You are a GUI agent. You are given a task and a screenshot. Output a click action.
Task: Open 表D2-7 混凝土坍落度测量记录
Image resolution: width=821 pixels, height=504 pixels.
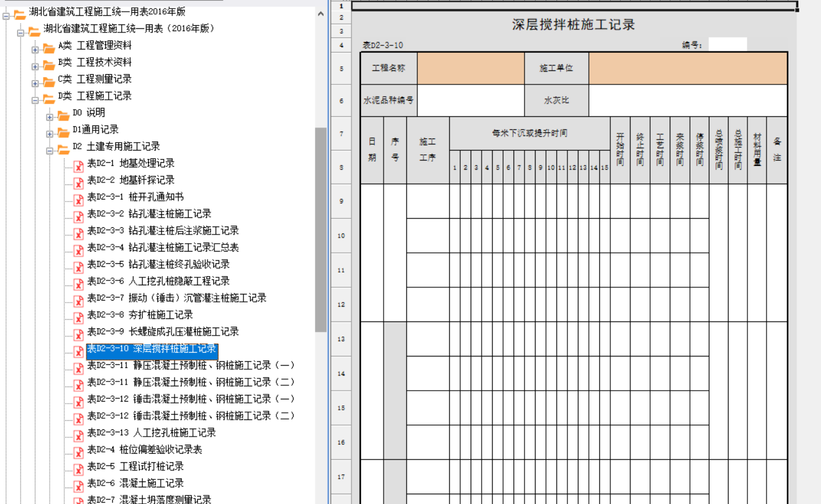[149, 500]
